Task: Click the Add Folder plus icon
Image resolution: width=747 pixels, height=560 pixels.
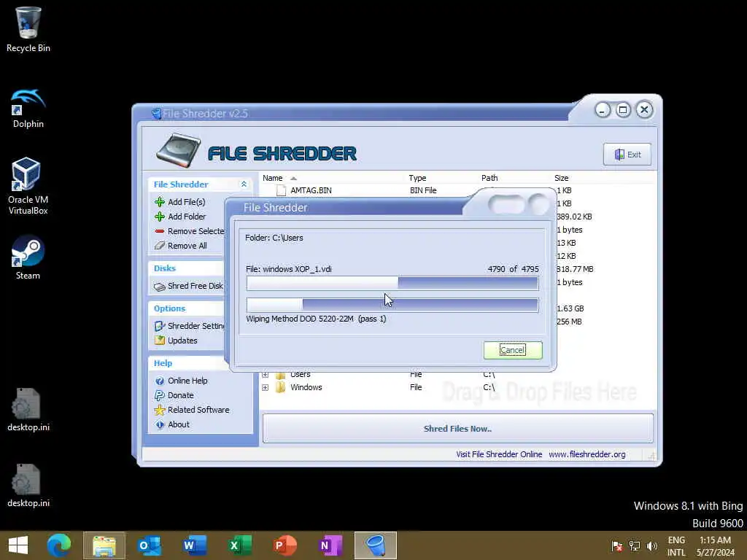Action: [x=160, y=217]
